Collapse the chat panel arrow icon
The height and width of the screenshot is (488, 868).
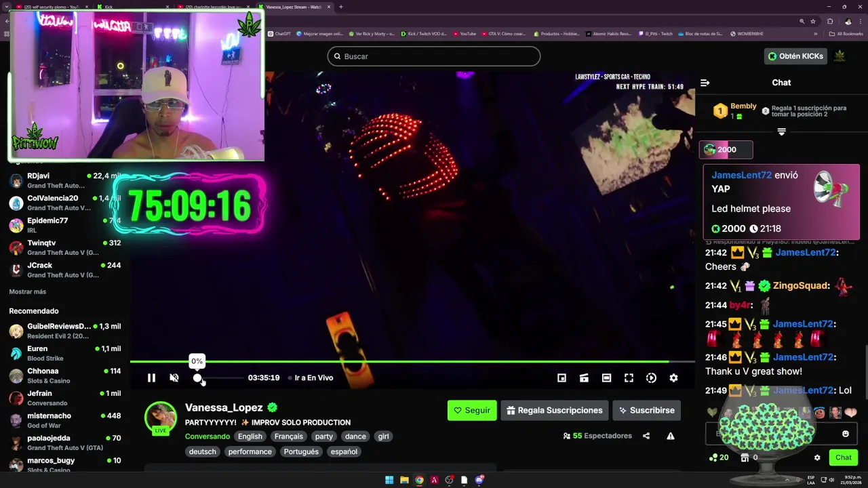[x=705, y=83]
